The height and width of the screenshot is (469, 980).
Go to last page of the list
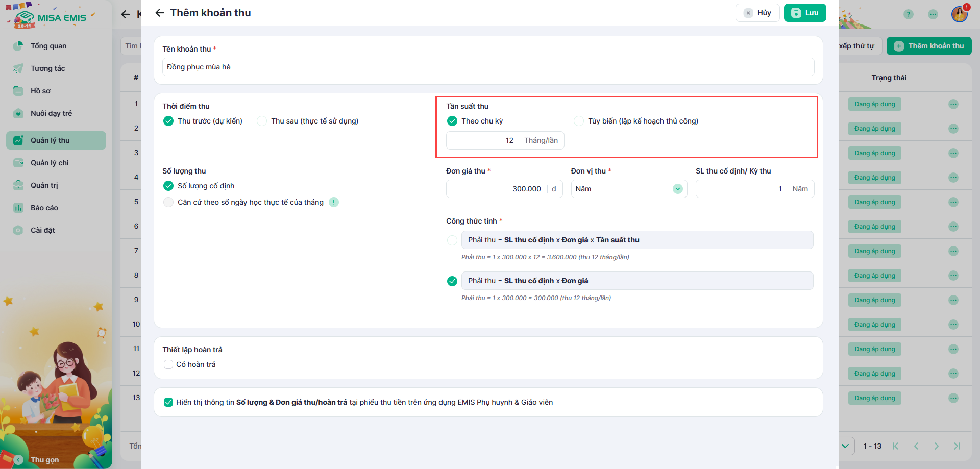[x=957, y=446]
